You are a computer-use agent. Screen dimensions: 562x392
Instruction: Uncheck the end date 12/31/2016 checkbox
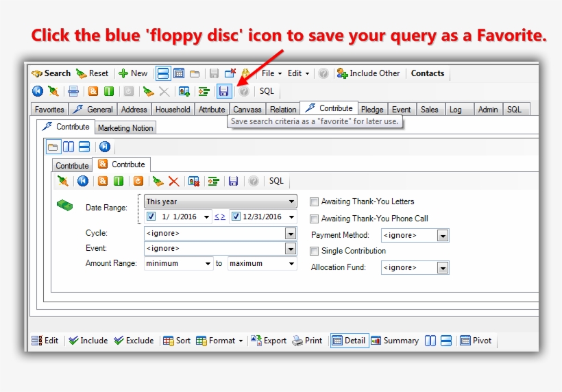[x=236, y=217]
